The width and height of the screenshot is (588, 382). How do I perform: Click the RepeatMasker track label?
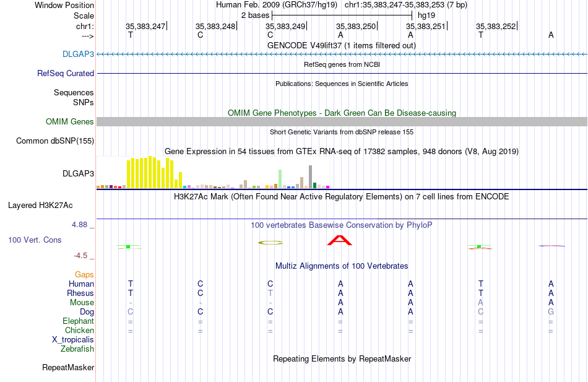click(x=68, y=367)
